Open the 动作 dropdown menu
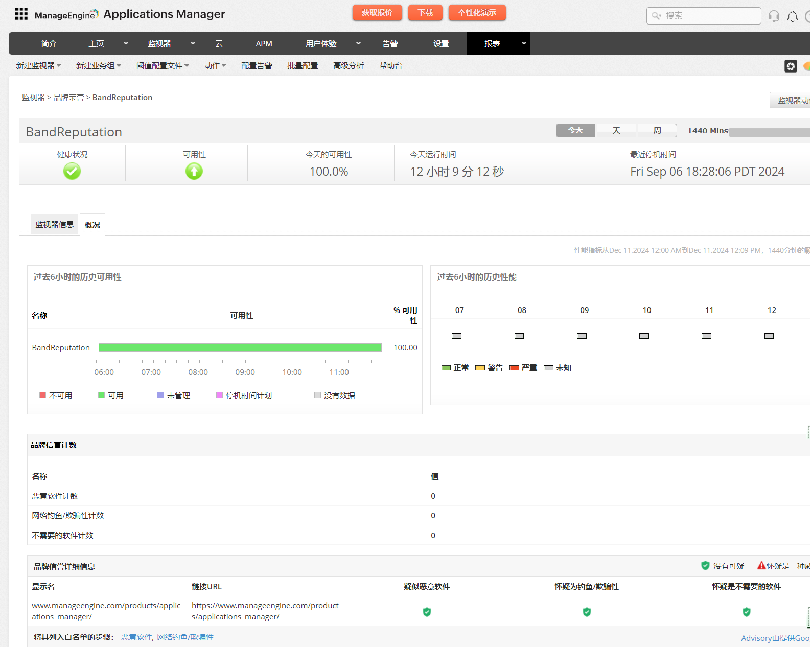The height and width of the screenshot is (647, 812). (215, 66)
